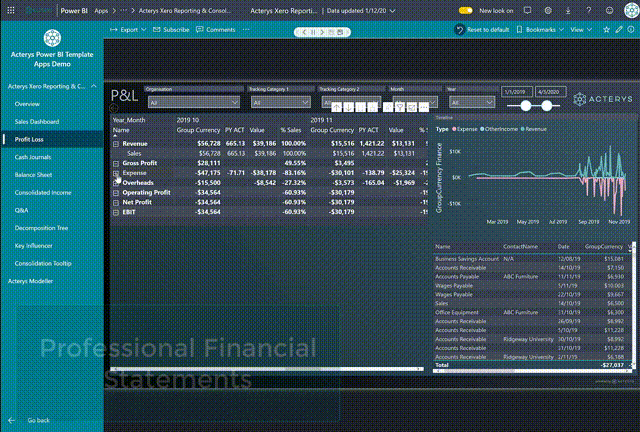The height and width of the screenshot is (432, 640).
Task: Collapse the Acterys Xero Reporting sidebar section
Action: 94,86
